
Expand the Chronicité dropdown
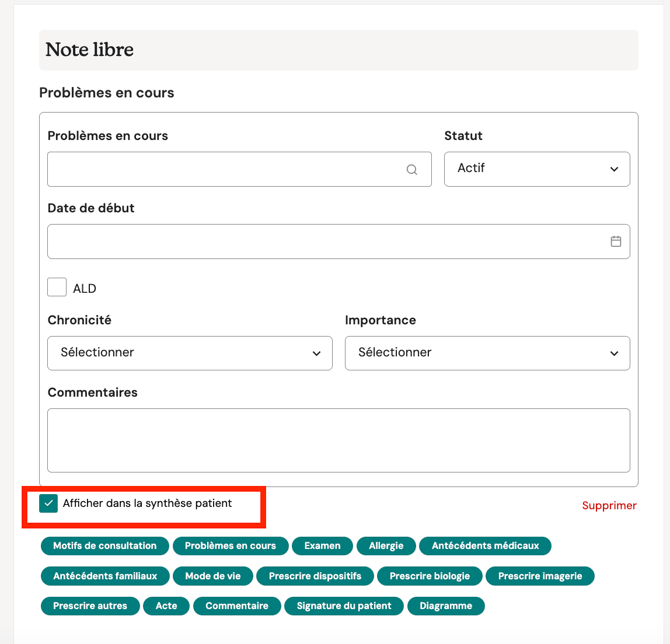190,353
